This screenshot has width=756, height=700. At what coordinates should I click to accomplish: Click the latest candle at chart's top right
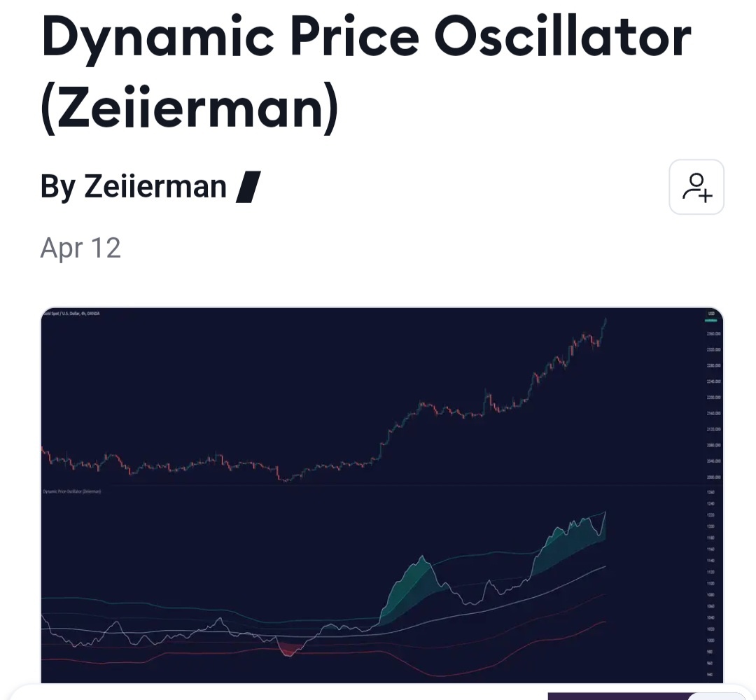point(603,322)
